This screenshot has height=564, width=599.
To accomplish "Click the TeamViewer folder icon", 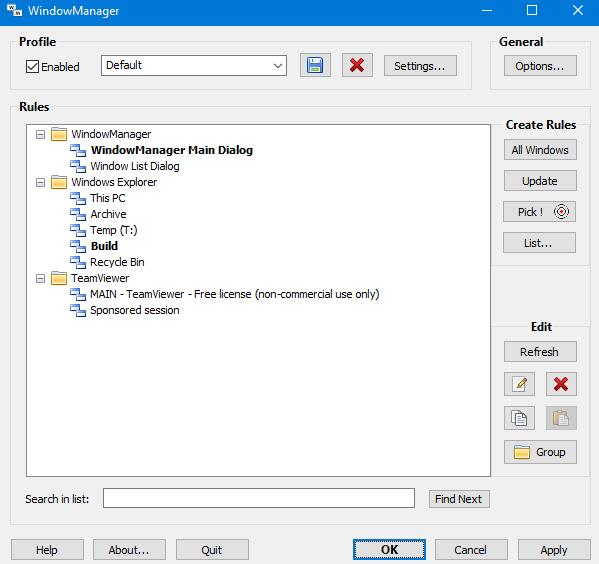I will click(59, 278).
